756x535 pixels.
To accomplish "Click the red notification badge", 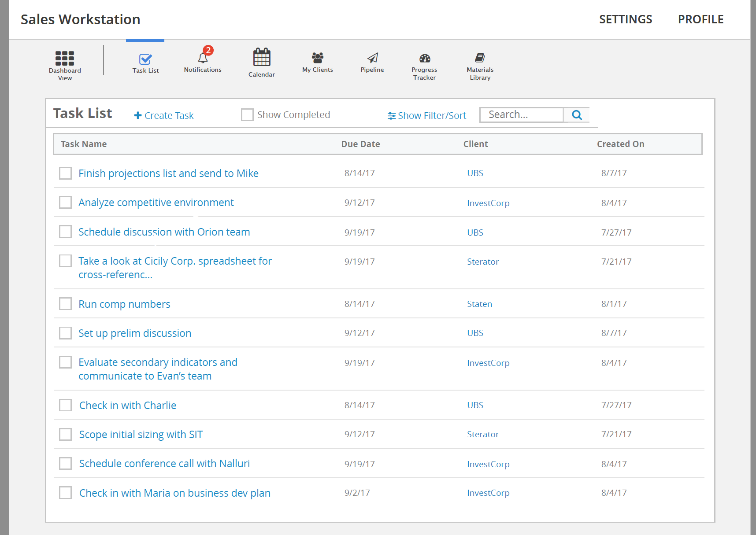I will click(208, 50).
